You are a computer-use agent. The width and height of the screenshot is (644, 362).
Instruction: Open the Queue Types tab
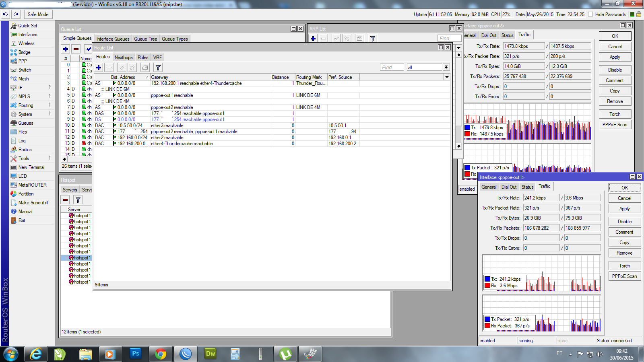pos(175,39)
